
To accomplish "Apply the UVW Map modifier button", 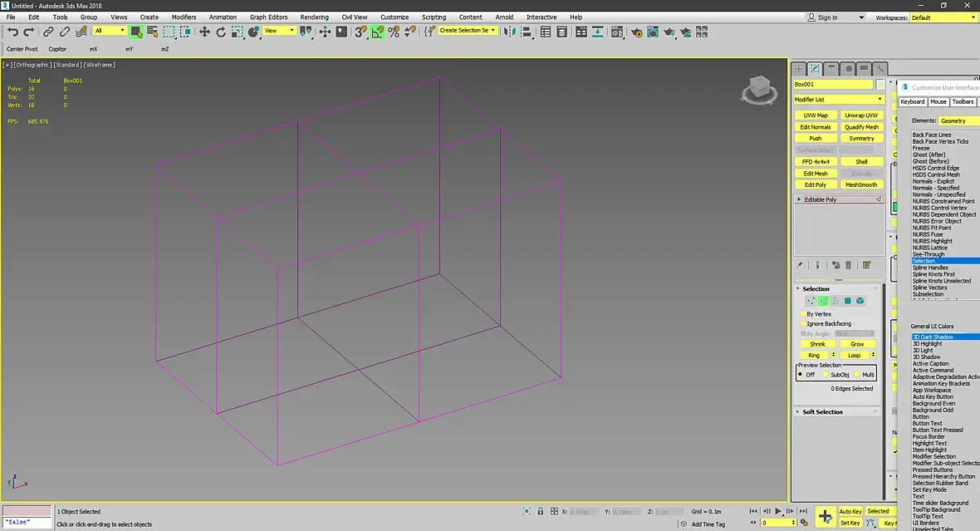I will point(816,116).
